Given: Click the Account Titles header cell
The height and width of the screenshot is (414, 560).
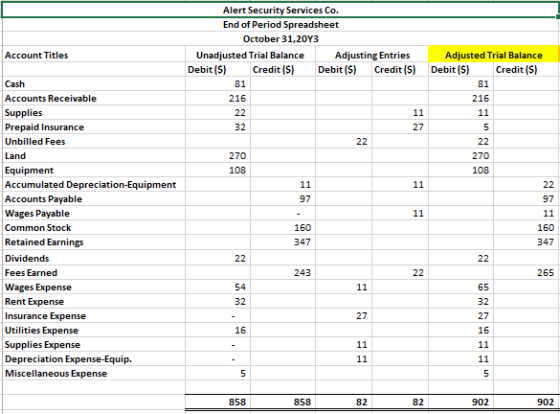Looking at the screenshot, I should [x=94, y=55].
